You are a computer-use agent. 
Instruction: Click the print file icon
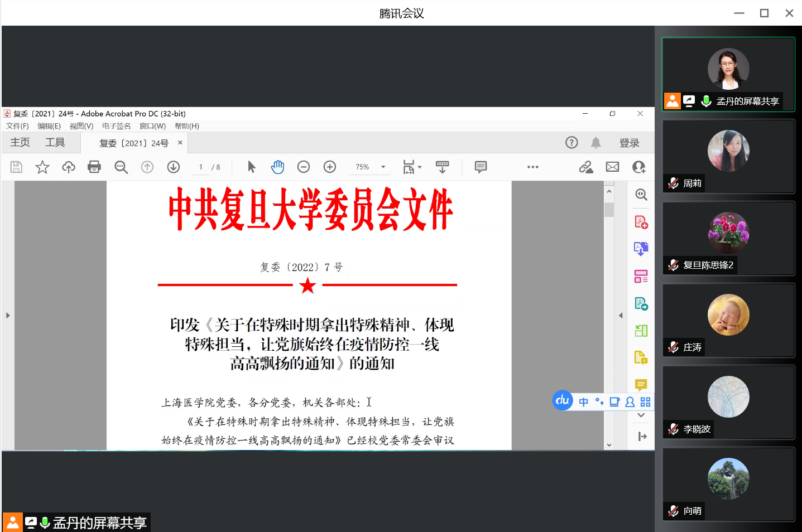point(94,167)
